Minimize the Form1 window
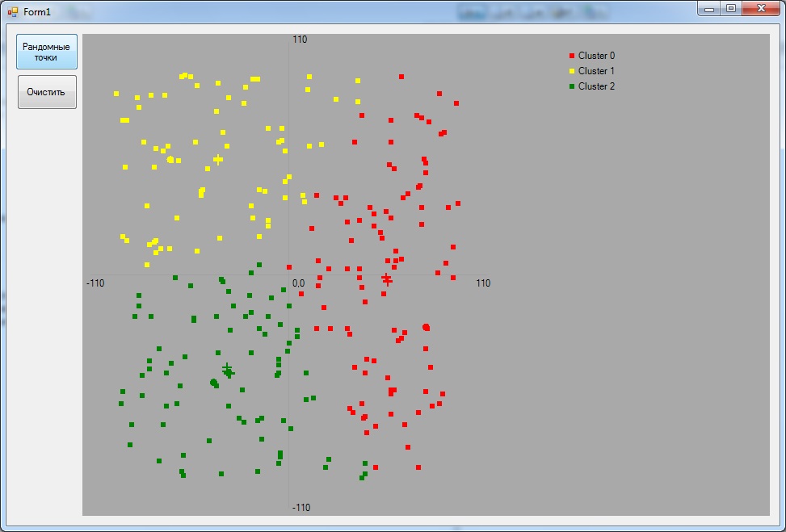Image resolution: width=786 pixels, height=532 pixels. click(x=709, y=9)
